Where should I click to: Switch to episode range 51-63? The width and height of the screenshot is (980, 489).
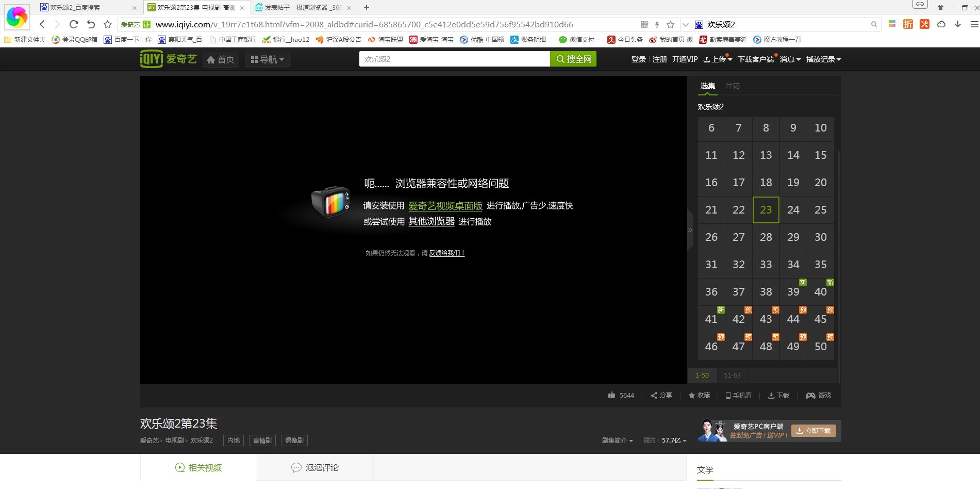tap(732, 376)
